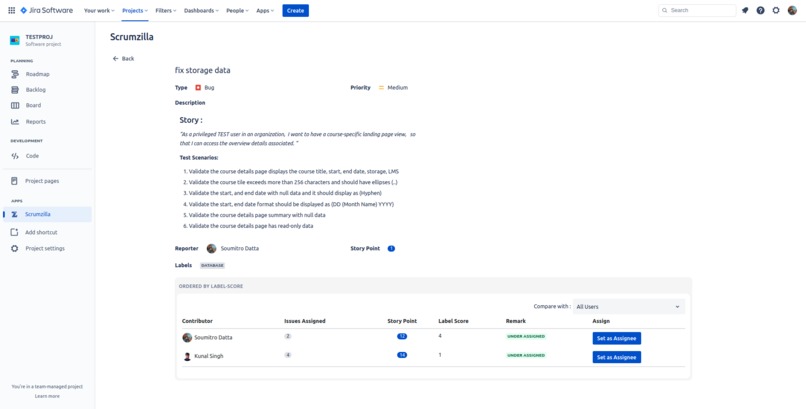Click story point badge 12 for Soumitro
806x409 pixels.
pos(402,336)
